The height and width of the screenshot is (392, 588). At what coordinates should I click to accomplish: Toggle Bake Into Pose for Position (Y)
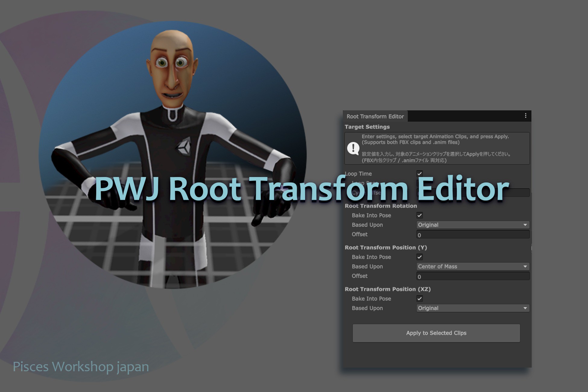[x=419, y=257]
